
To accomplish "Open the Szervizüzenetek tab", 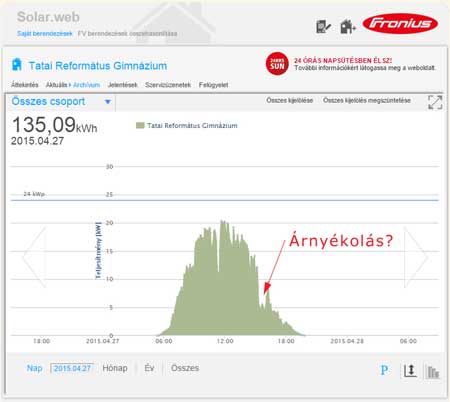I will click(x=168, y=85).
